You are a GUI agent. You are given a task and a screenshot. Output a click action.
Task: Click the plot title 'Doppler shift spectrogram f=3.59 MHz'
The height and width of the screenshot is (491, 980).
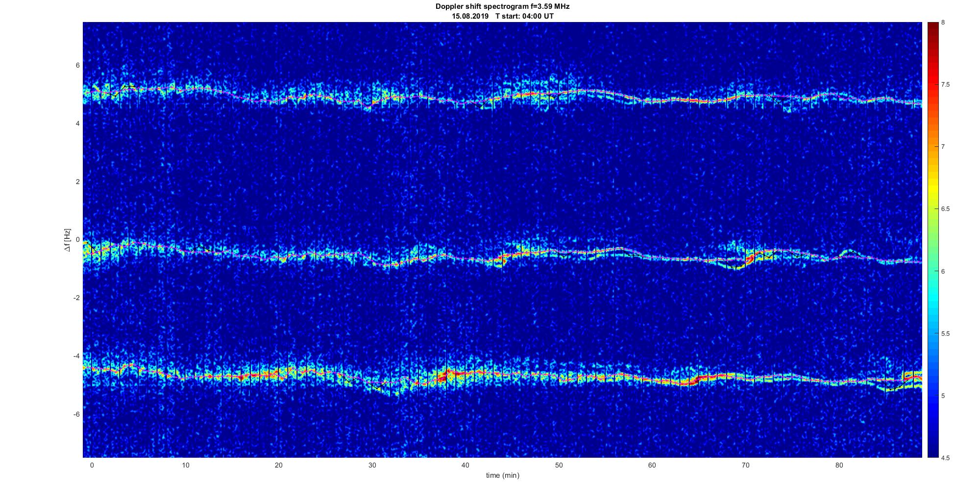click(502, 7)
